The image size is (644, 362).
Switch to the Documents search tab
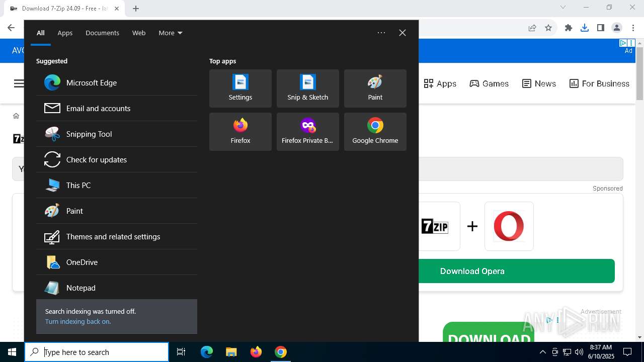(x=102, y=33)
